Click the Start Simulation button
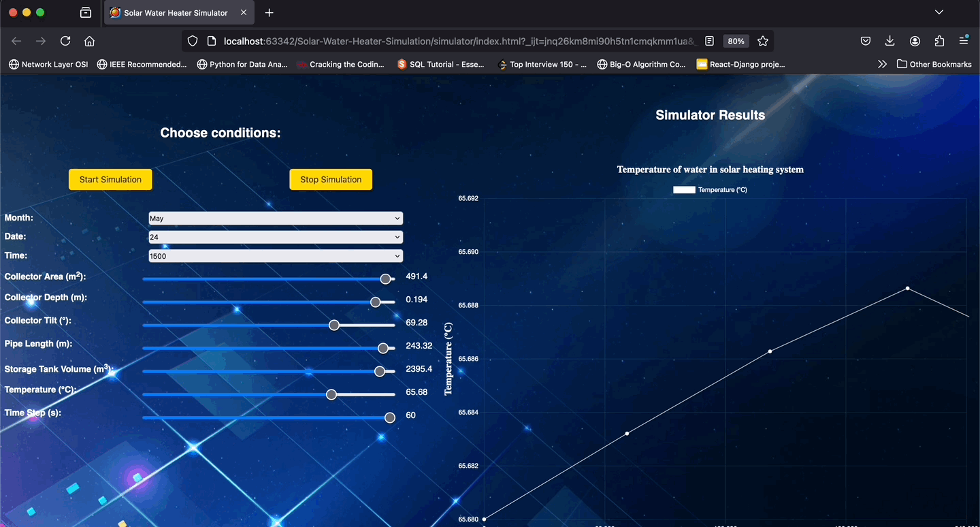The width and height of the screenshot is (980, 527). click(x=110, y=179)
